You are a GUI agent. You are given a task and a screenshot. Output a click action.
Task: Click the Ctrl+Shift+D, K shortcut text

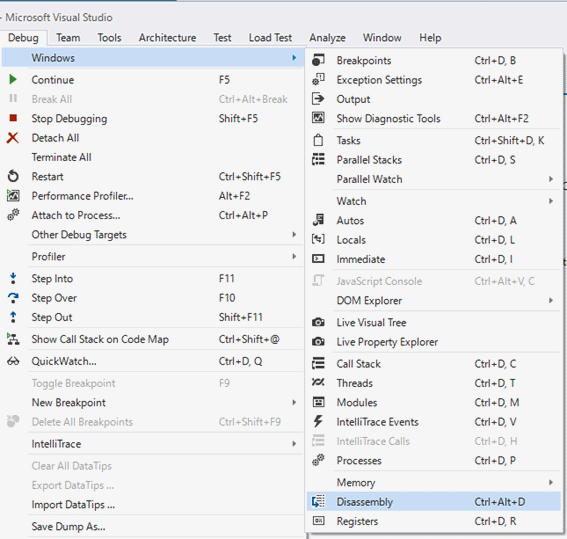point(509,140)
